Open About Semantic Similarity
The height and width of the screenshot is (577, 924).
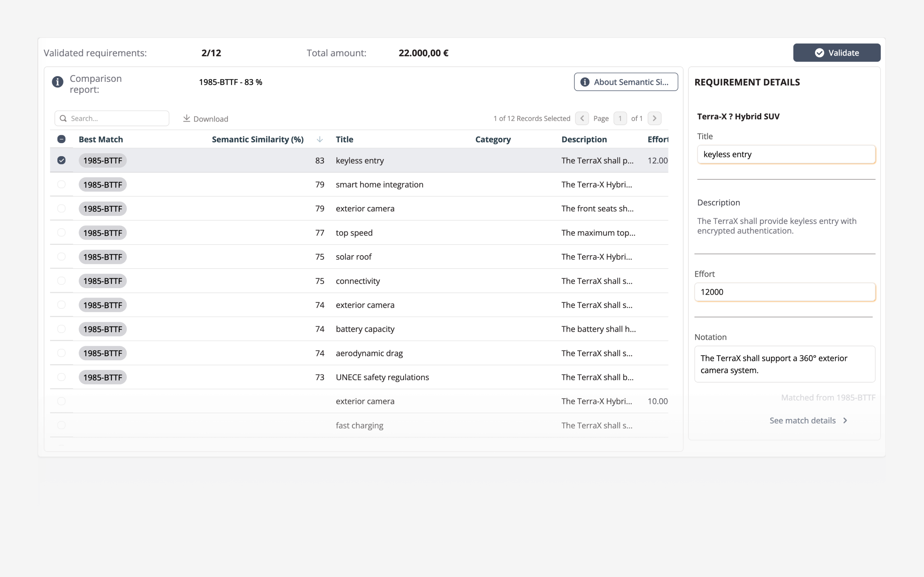tap(626, 82)
